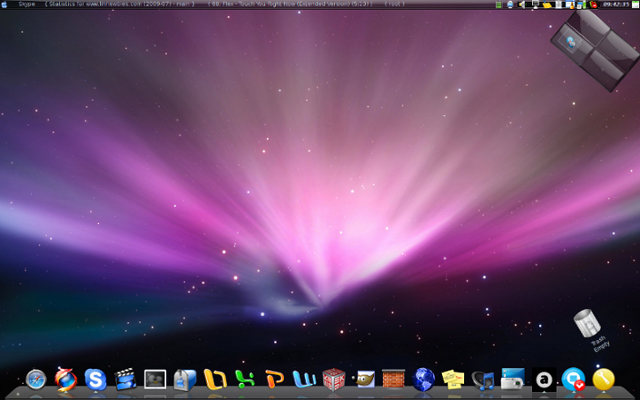Screen dimensions: 640x400
Task: Launch the green Excel-style icon
Action: point(245,379)
